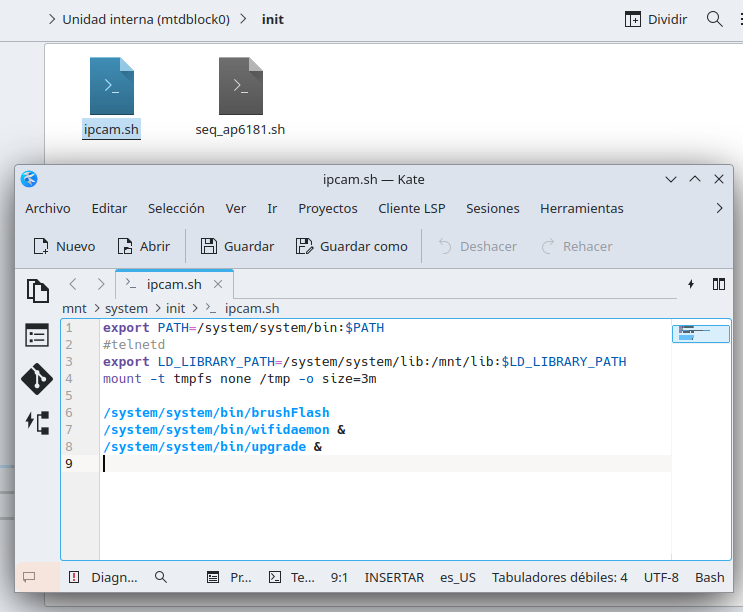
Task: Split the editor view with split icon
Action: (718, 284)
